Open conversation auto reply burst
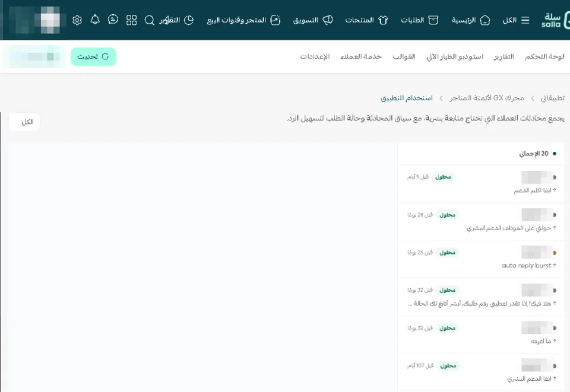Viewport: 570px width, 392px height. click(x=482, y=259)
